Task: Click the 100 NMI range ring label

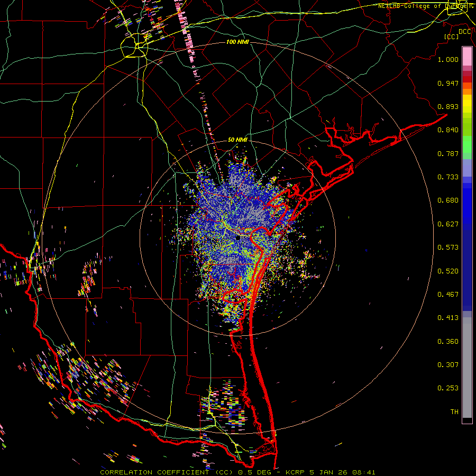Action: point(237,42)
